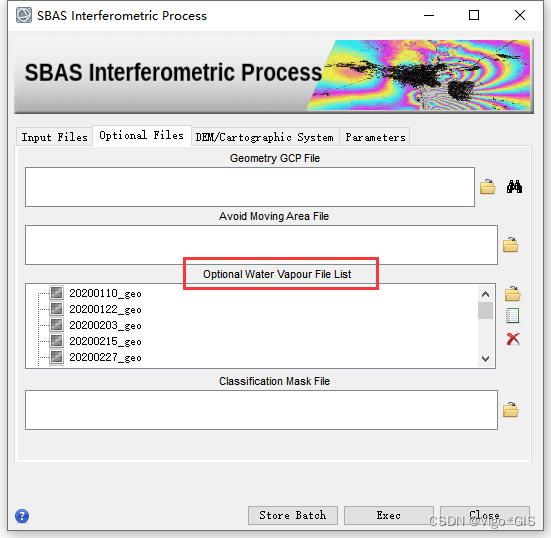Click the Close button at the bottom
This screenshot has height=538, width=551.
pos(485,515)
